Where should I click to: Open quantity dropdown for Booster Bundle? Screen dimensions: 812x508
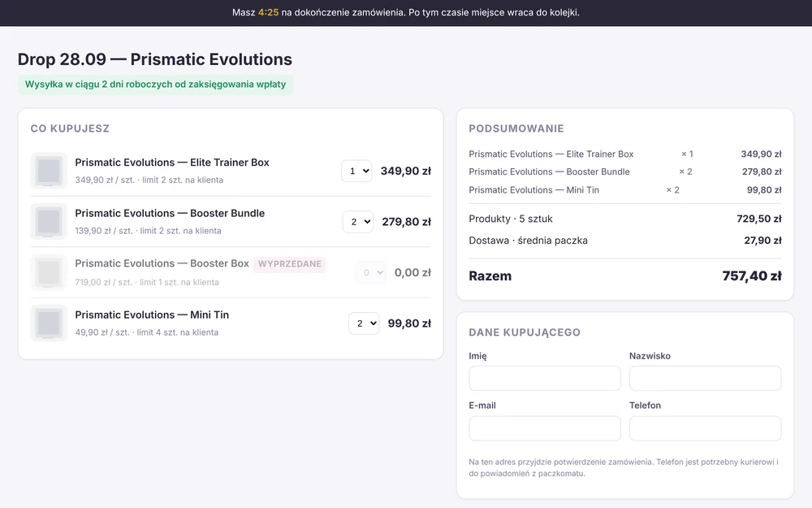tap(358, 222)
